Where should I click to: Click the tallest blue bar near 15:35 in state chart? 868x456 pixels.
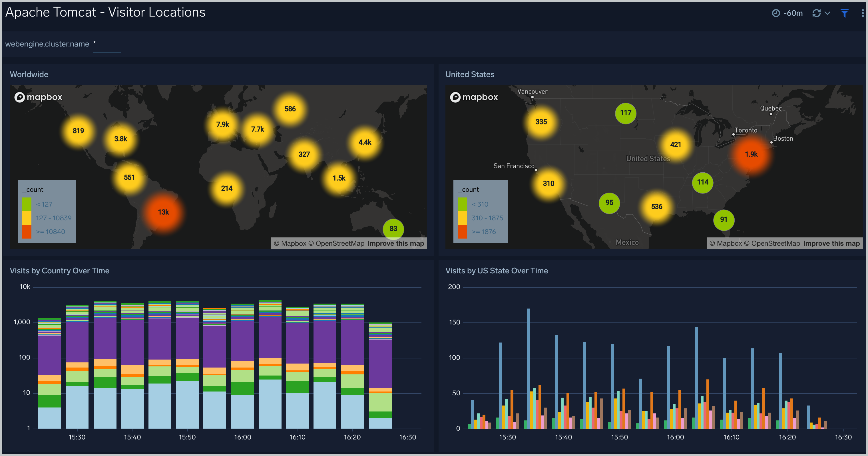(528, 368)
